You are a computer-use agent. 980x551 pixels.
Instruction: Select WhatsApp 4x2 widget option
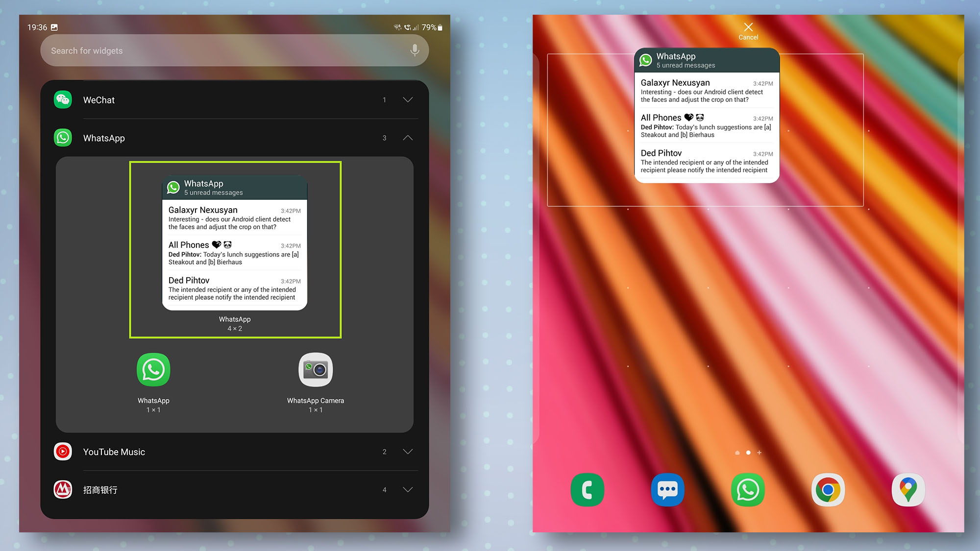pyautogui.click(x=234, y=249)
